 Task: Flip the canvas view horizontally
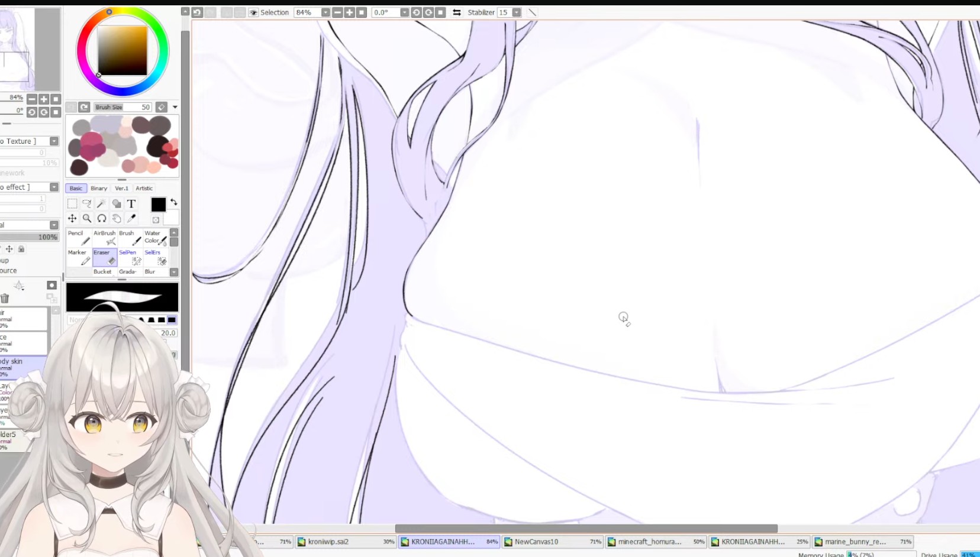click(457, 12)
